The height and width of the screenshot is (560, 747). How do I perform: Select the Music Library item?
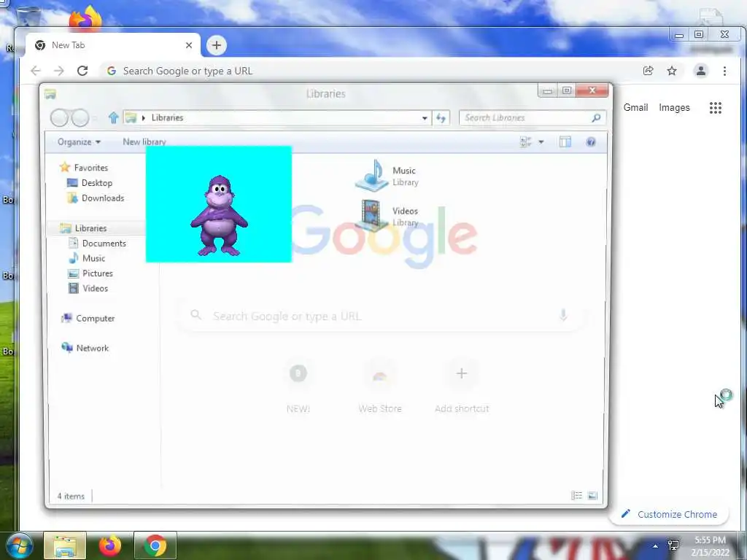click(387, 176)
